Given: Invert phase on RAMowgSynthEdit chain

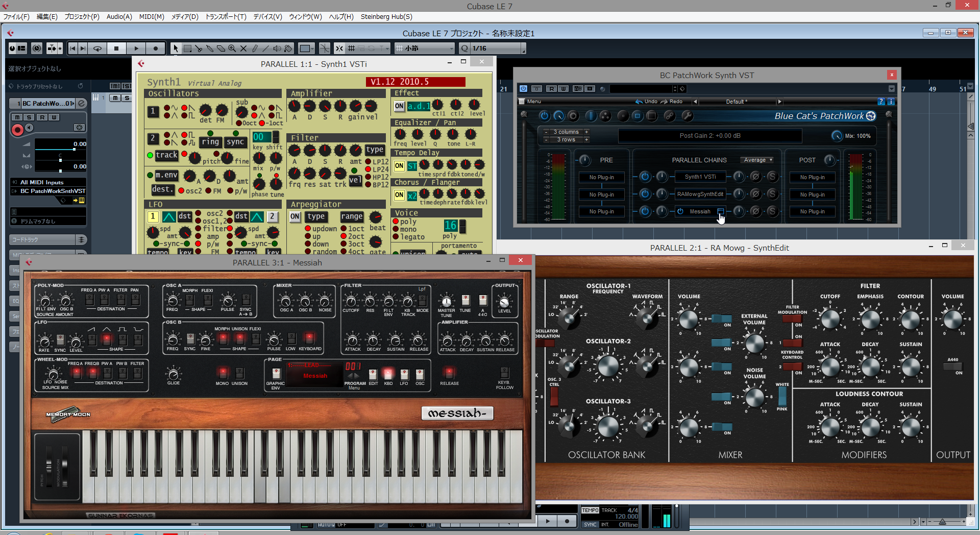Looking at the screenshot, I should pos(755,194).
